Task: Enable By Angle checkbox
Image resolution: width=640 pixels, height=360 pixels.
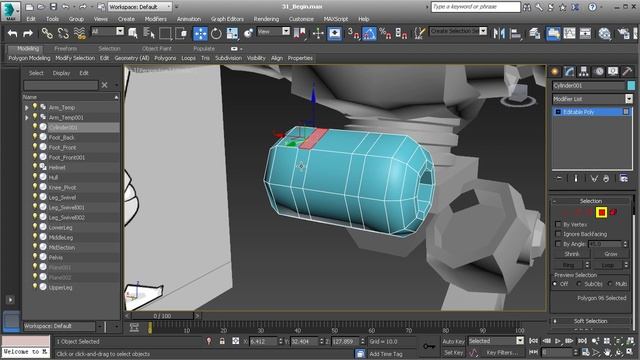Action: (x=558, y=244)
